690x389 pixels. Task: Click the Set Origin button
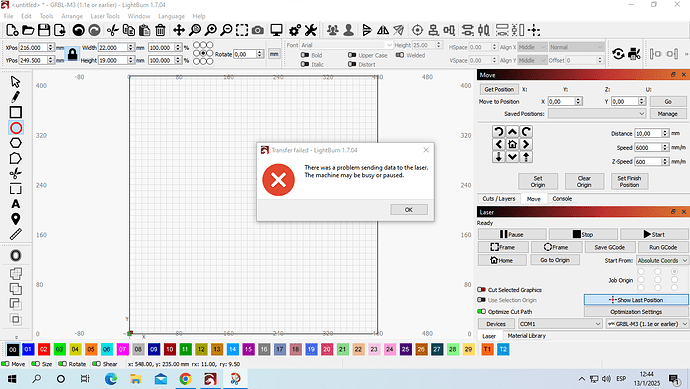tap(538, 181)
